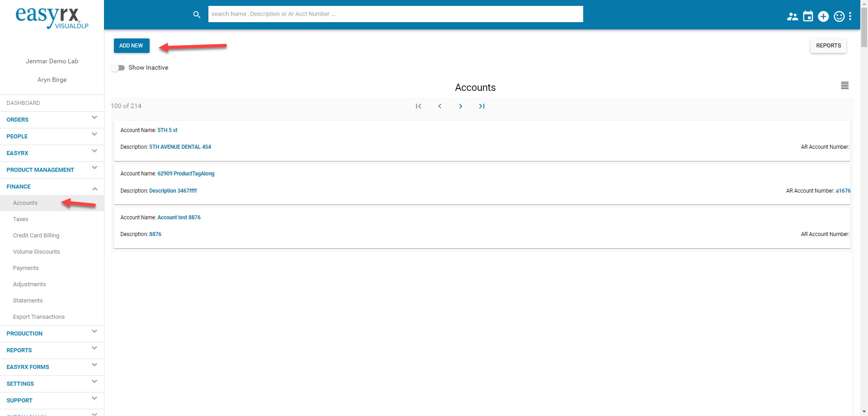Click the account search input field

[x=396, y=14]
